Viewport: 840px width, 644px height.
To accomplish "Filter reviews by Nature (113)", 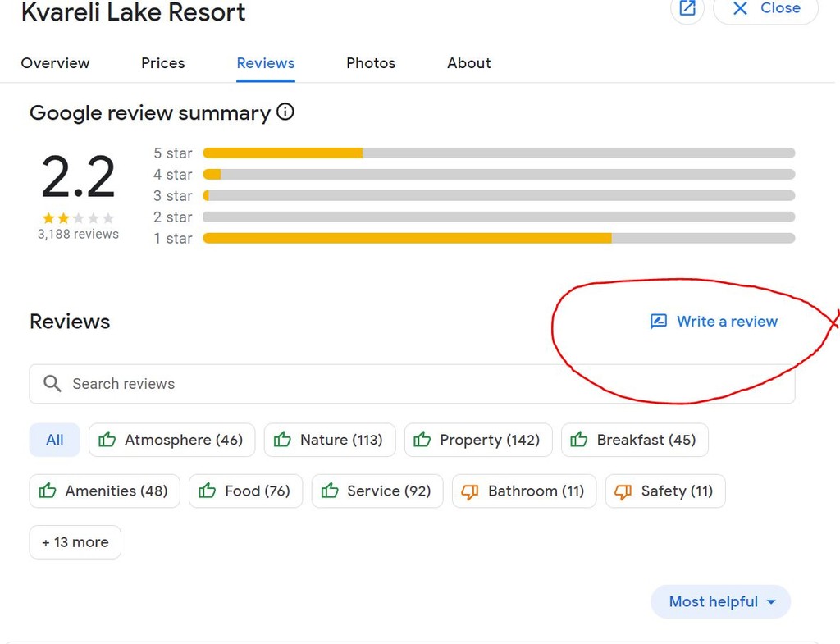I will click(330, 440).
